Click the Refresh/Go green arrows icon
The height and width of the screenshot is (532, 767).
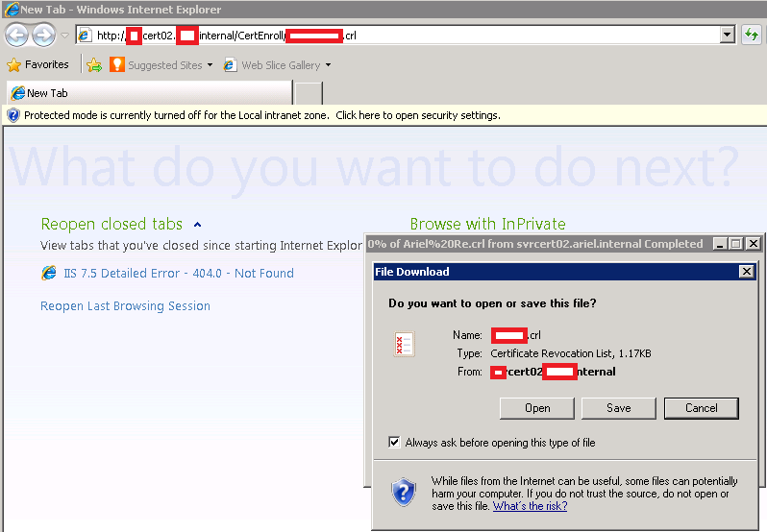point(752,35)
